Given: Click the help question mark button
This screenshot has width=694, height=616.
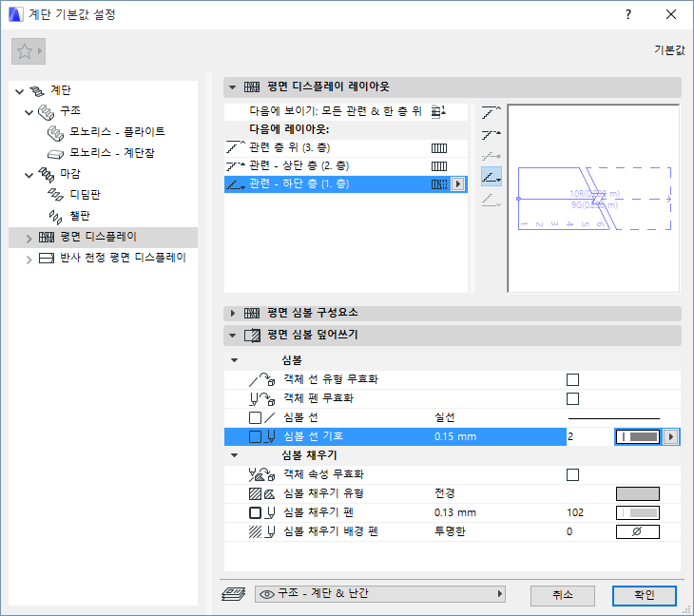Looking at the screenshot, I should click(628, 14).
